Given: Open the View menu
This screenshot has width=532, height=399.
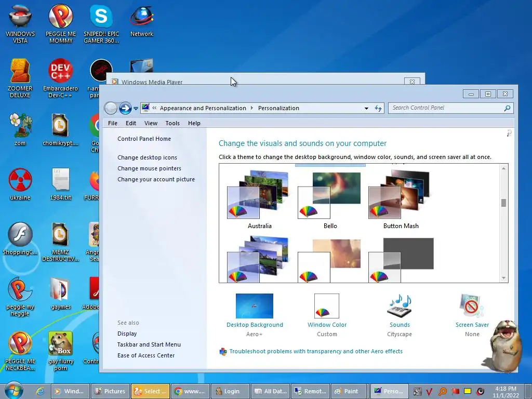Looking at the screenshot, I should [151, 123].
